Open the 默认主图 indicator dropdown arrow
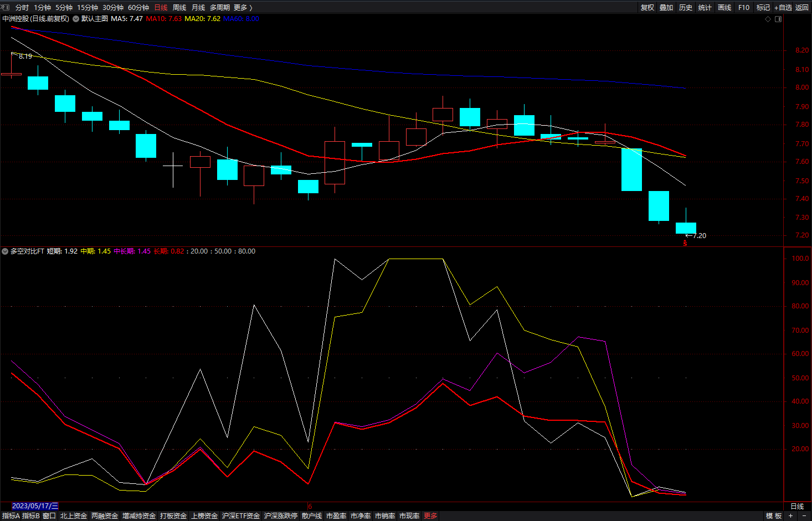This screenshot has height=521, width=812. click(76, 19)
